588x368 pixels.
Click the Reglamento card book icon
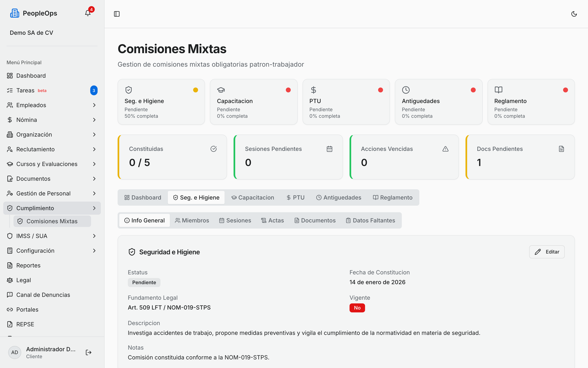pos(498,90)
